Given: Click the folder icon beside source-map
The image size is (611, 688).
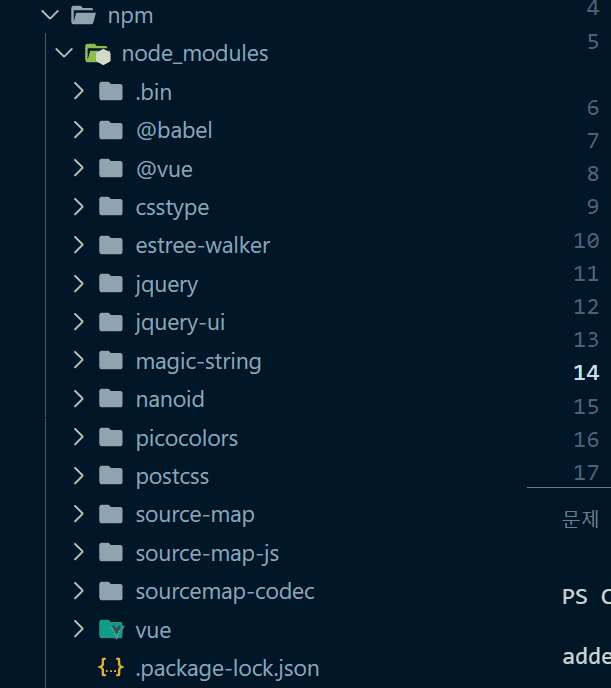Looking at the screenshot, I should (x=111, y=514).
